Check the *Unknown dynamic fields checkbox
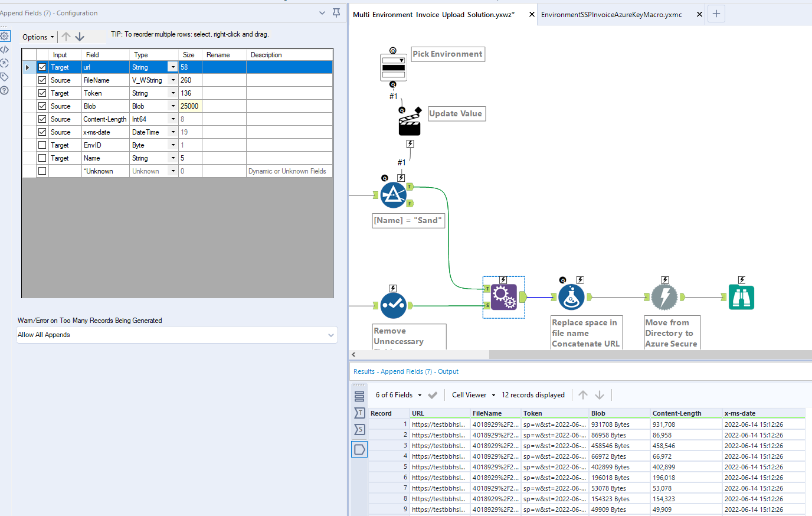 click(42, 171)
